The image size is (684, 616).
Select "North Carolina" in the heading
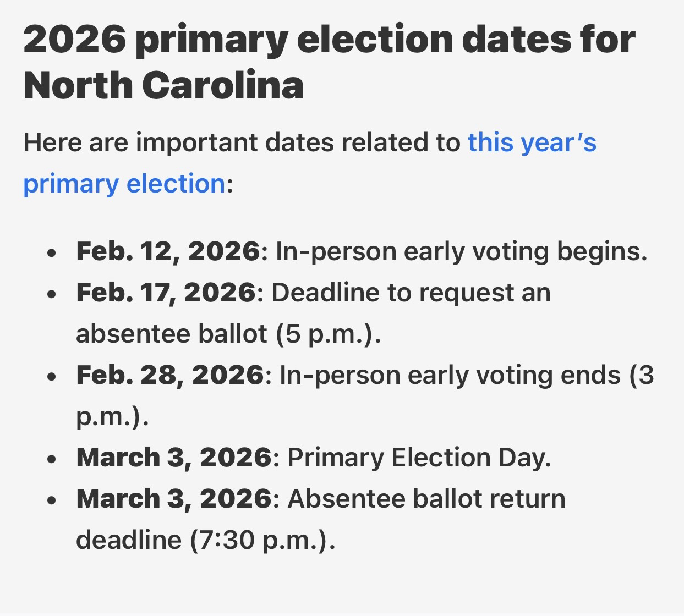pyautogui.click(x=163, y=85)
